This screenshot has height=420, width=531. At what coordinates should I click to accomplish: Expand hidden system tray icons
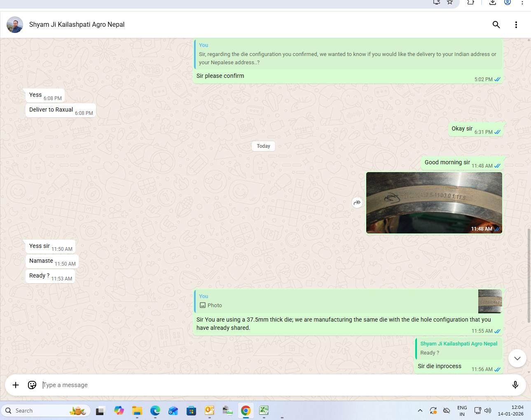(x=420, y=411)
